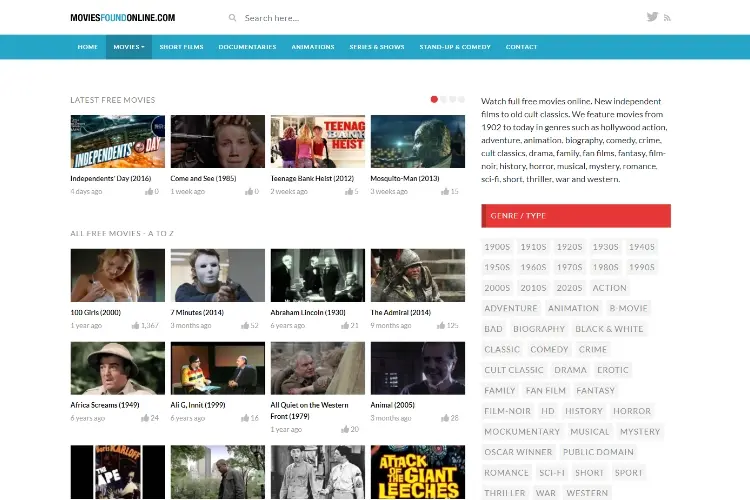Select the B-Movie genre tag

pyautogui.click(x=629, y=308)
